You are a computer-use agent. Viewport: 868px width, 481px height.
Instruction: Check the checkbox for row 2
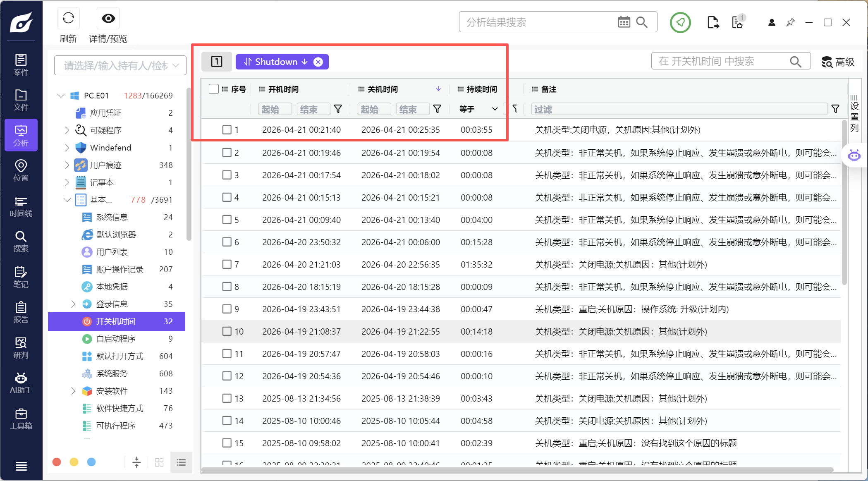pyautogui.click(x=227, y=153)
